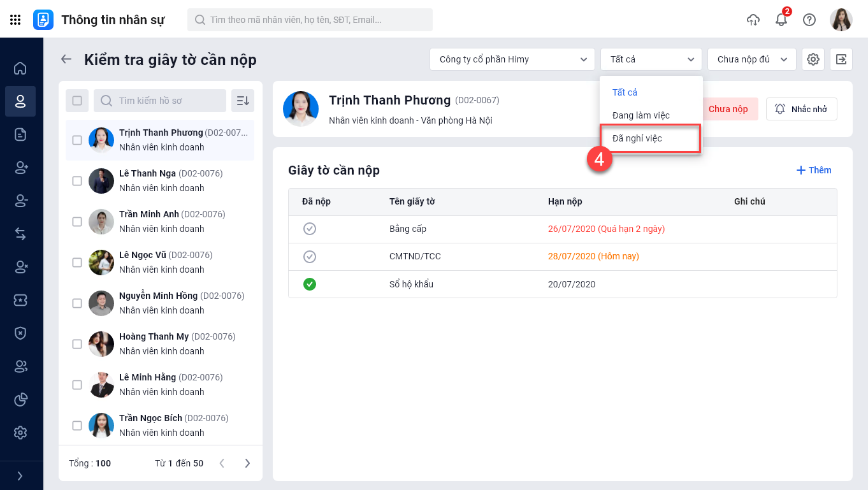This screenshot has height=490, width=868.
Task: Select Hoàng Thanh My in employee list
Action: [x=160, y=344]
